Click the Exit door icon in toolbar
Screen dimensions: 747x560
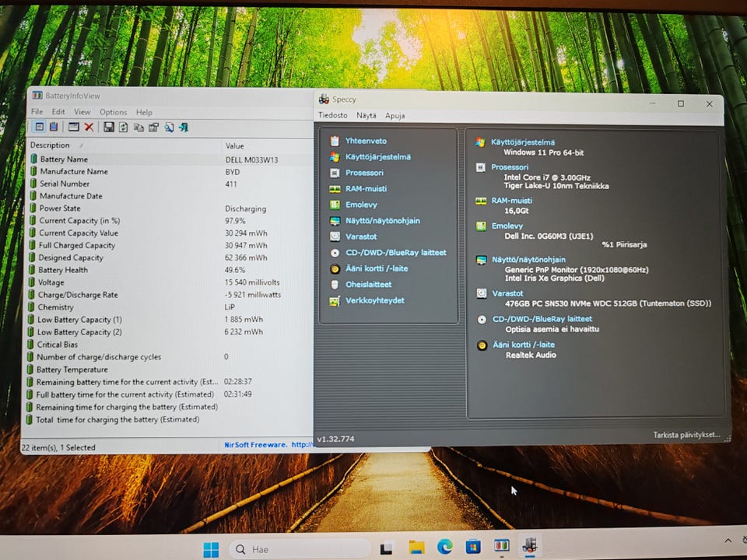click(x=184, y=128)
